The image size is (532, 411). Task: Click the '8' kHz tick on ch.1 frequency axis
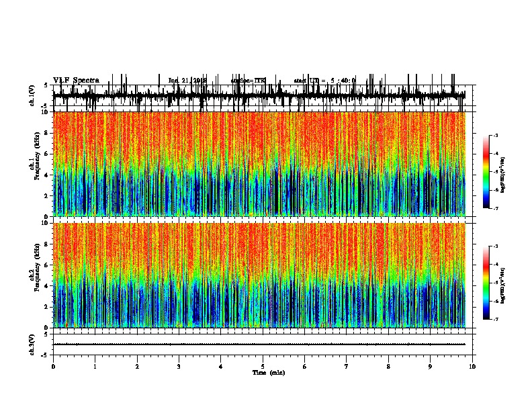47,133
